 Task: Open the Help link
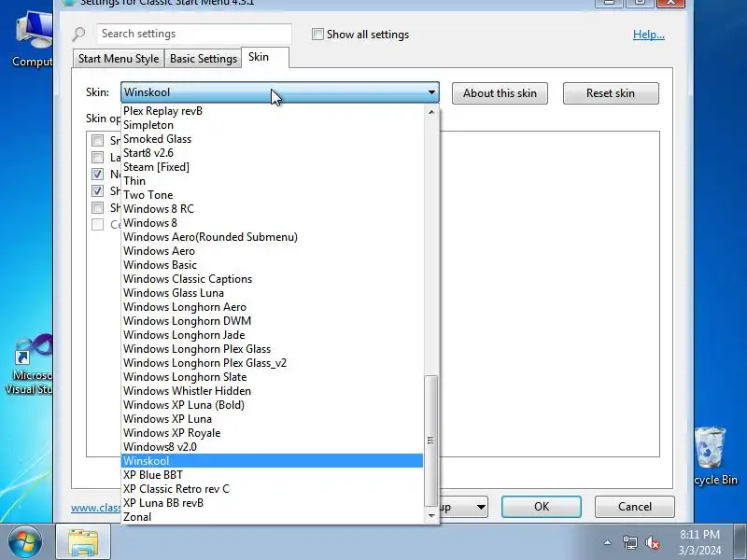pos(648,35)
